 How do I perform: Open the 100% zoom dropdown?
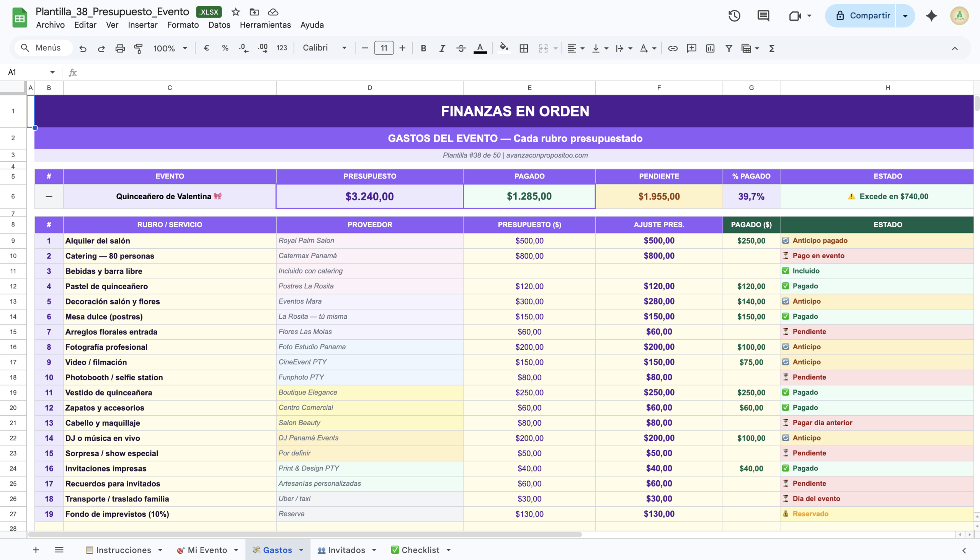(170, 48)
